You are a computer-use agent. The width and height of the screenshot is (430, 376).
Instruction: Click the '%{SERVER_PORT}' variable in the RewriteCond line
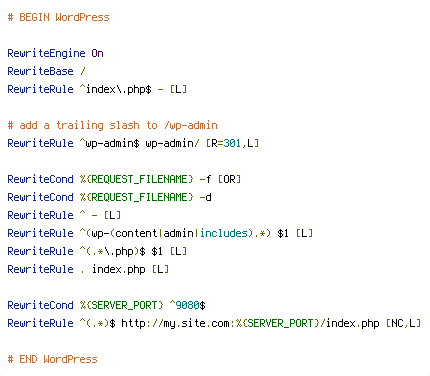(x=122, y=305)
